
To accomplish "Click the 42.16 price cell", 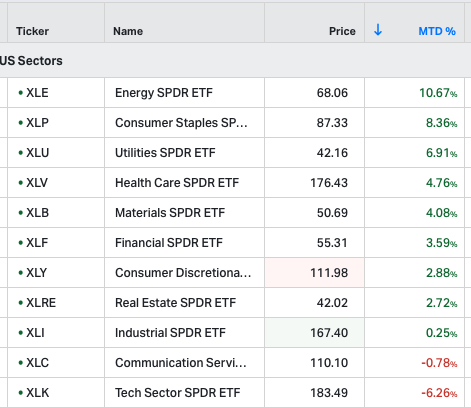I will [x=315, y=153].
